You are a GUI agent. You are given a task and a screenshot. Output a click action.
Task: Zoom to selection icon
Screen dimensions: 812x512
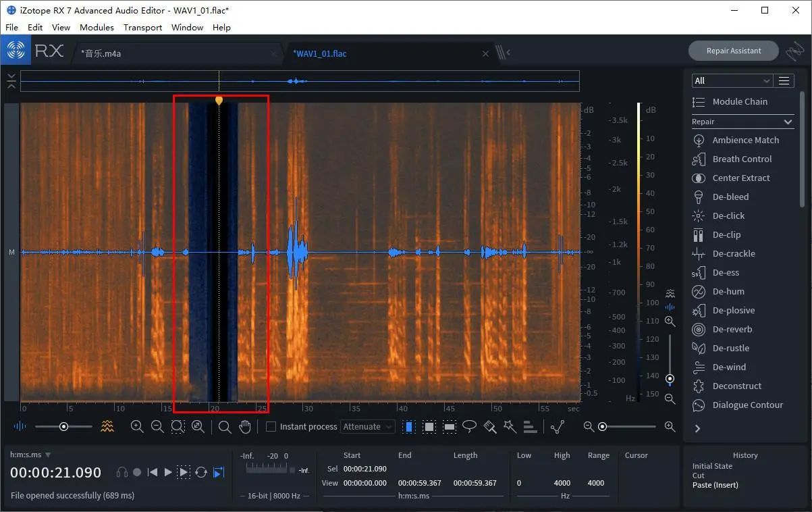[x=178, y=426]
